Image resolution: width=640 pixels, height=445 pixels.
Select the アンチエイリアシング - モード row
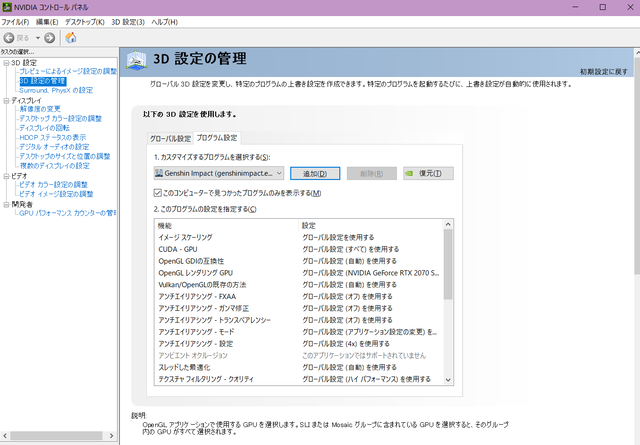[x=299, y=332]
